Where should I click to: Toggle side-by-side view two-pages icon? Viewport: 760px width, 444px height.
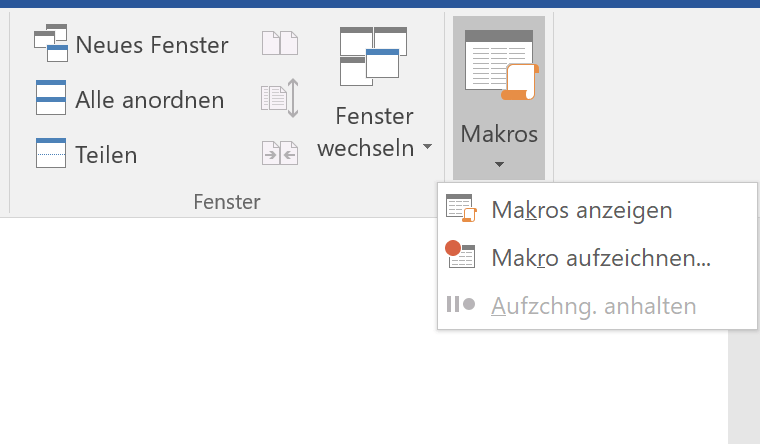point(280,44)
